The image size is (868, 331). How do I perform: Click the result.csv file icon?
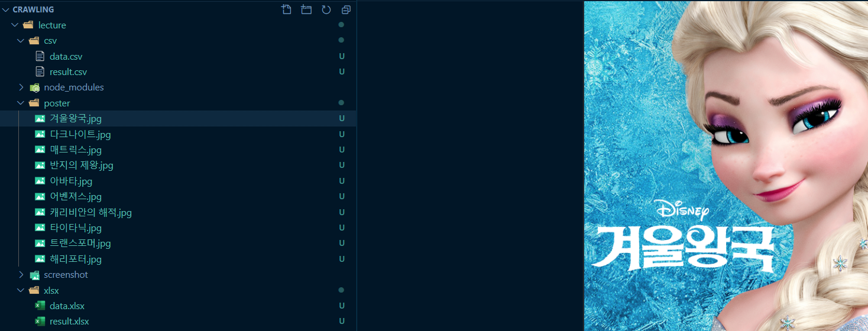(x=40, y=72)
